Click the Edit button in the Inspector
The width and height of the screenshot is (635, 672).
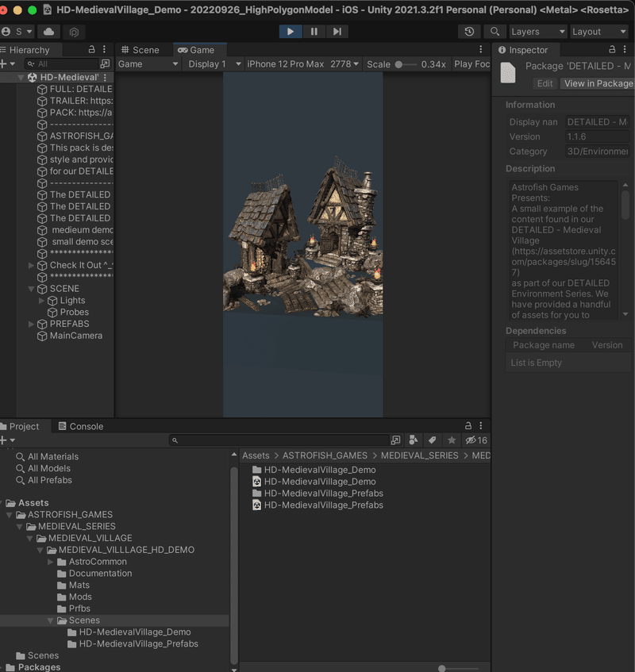(x=545, y=83)
